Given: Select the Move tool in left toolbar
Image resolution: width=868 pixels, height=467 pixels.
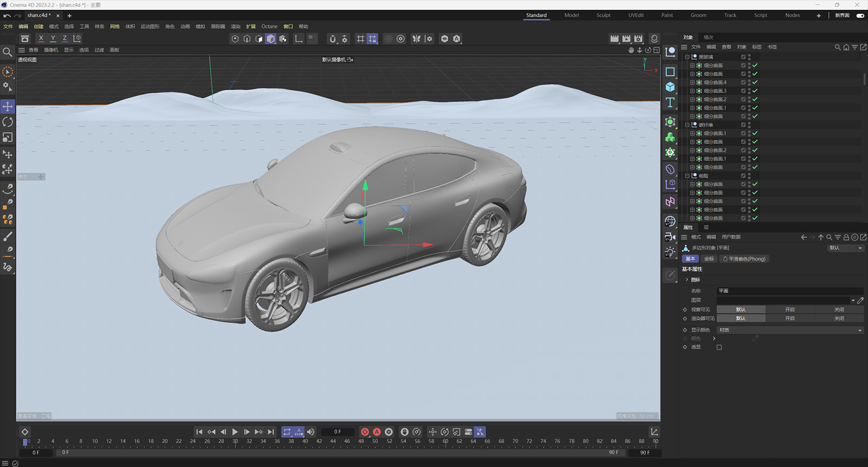Looking at the screenshot, I should (8, 106).
